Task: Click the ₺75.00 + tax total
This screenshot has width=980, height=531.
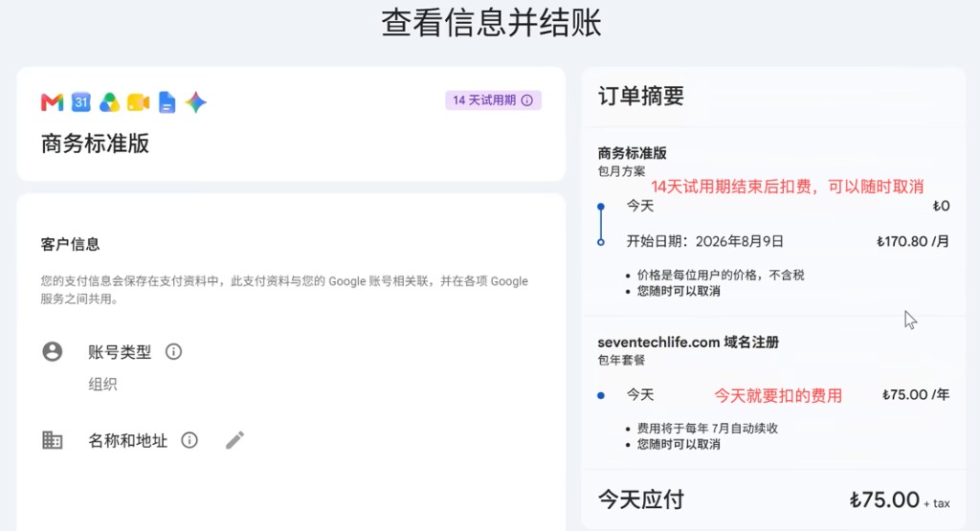Action: [x=900, y=499]
